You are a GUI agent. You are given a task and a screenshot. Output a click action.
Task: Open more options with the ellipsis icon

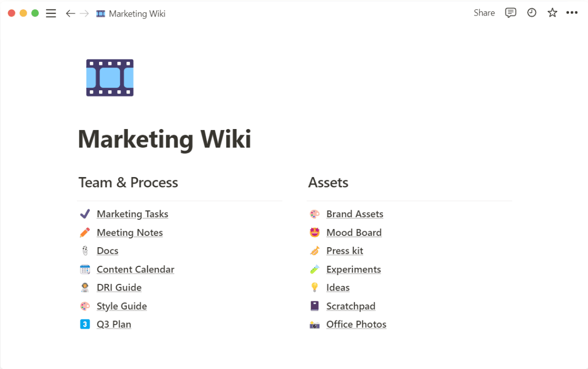click(573, 13)
